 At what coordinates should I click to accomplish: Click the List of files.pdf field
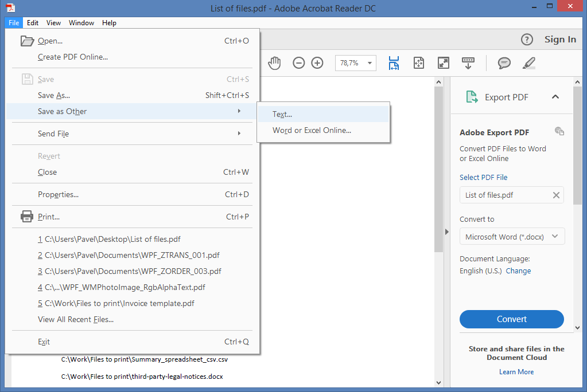(x=511, y=195)
